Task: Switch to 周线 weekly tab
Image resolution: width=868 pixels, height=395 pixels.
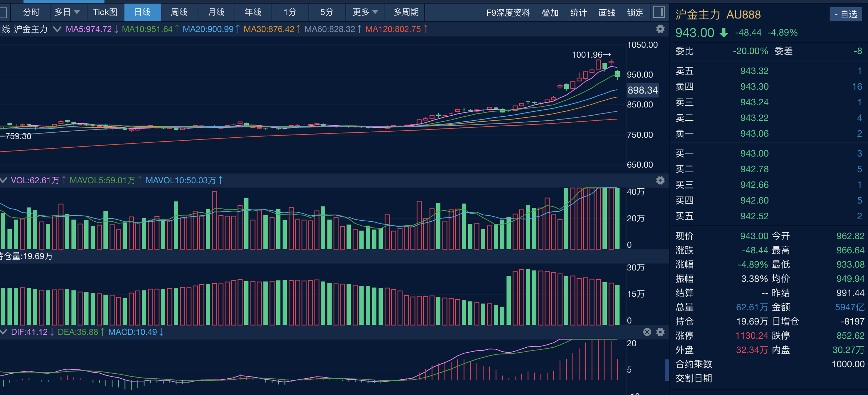Action: pyautogui.click(x=179, y=12)
